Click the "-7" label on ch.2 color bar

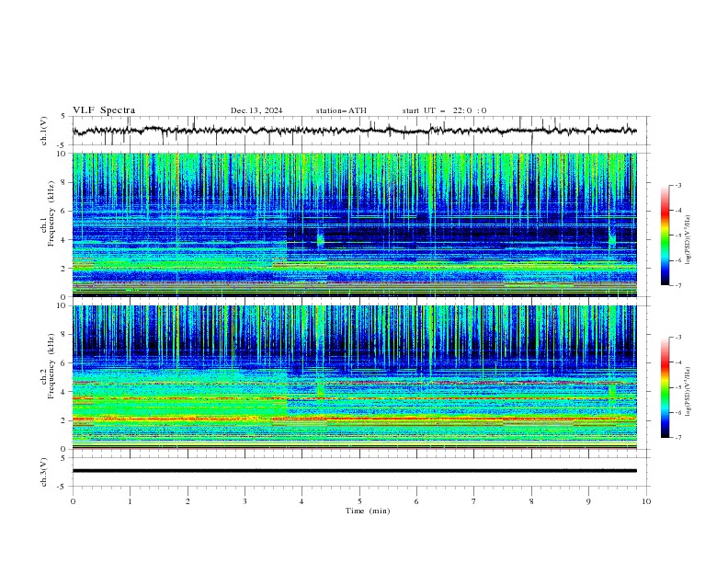pyautogui.click(x=677, y=438)
